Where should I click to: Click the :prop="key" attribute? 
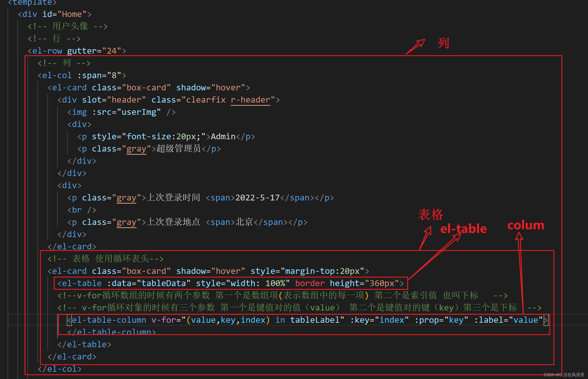coord(441,320)
